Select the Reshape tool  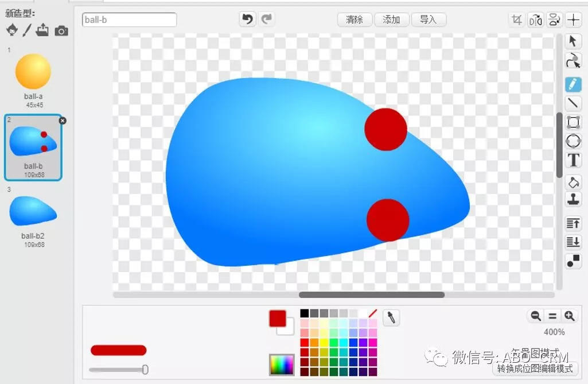tap(573, 60)
